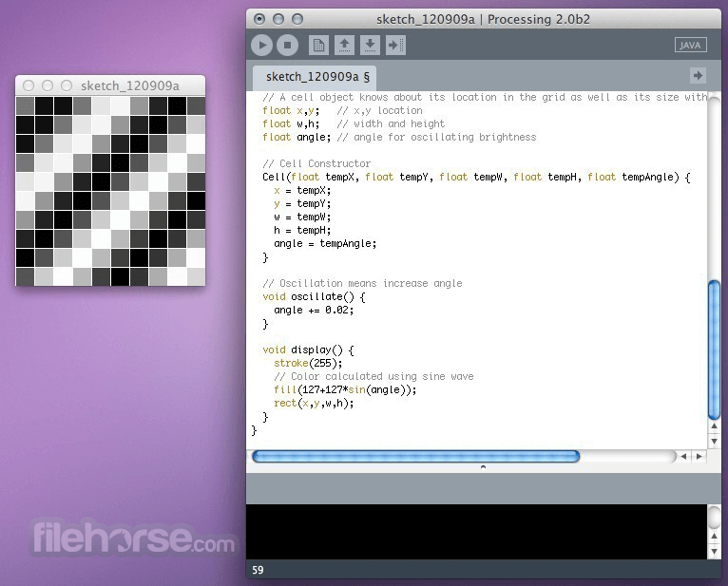728x586 pixels.
Task: Click the console scrollbar up arrow
Action: coord(714,537)
